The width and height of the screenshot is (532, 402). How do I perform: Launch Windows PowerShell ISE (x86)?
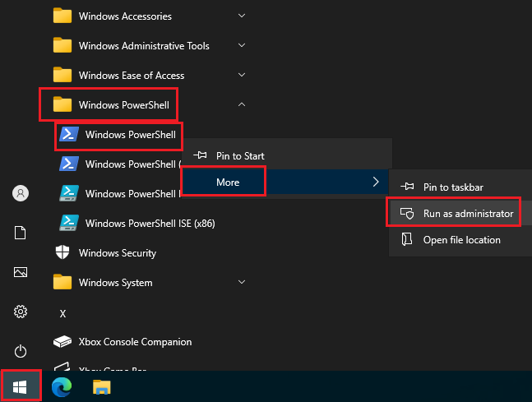pos(150,223)
